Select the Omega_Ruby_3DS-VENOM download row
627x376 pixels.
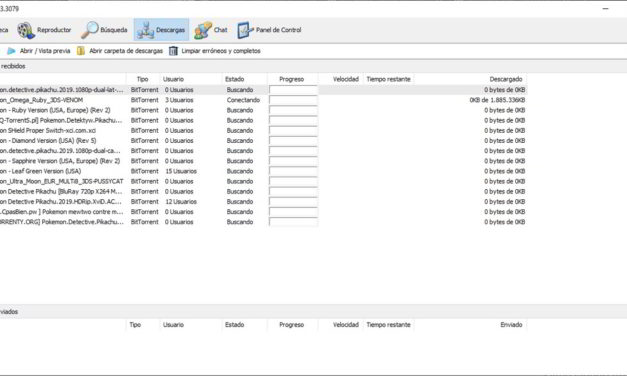pos(263,100)
